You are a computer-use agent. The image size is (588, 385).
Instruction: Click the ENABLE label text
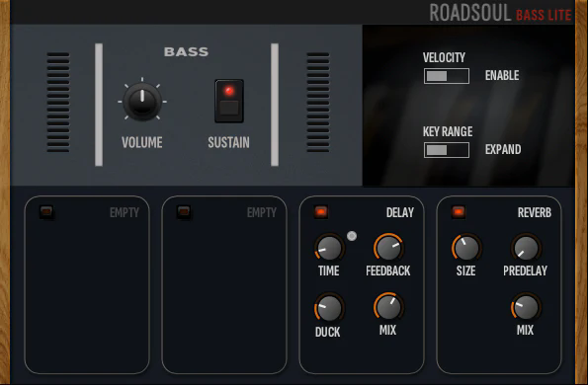502,76
